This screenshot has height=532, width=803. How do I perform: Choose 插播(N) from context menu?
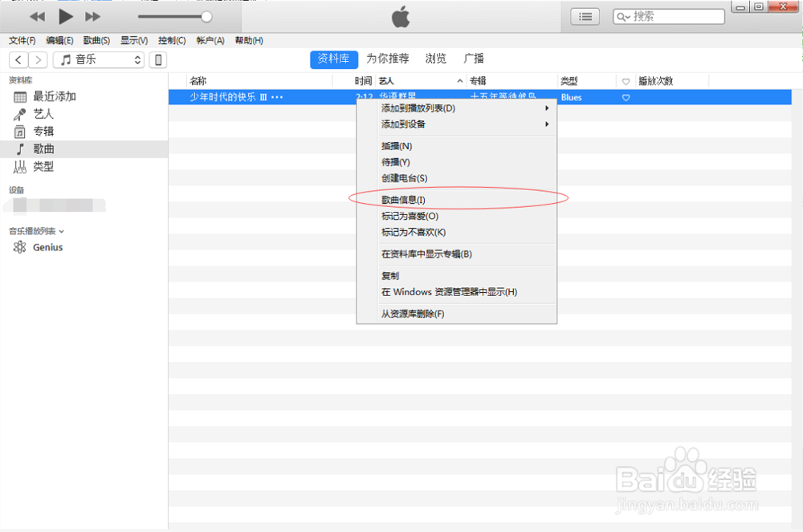click(456, 146)
